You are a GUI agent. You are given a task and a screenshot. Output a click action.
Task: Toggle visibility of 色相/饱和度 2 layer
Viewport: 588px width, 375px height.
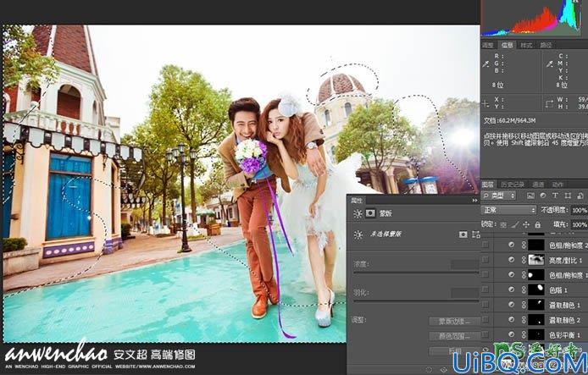click(x=485, y=245)
